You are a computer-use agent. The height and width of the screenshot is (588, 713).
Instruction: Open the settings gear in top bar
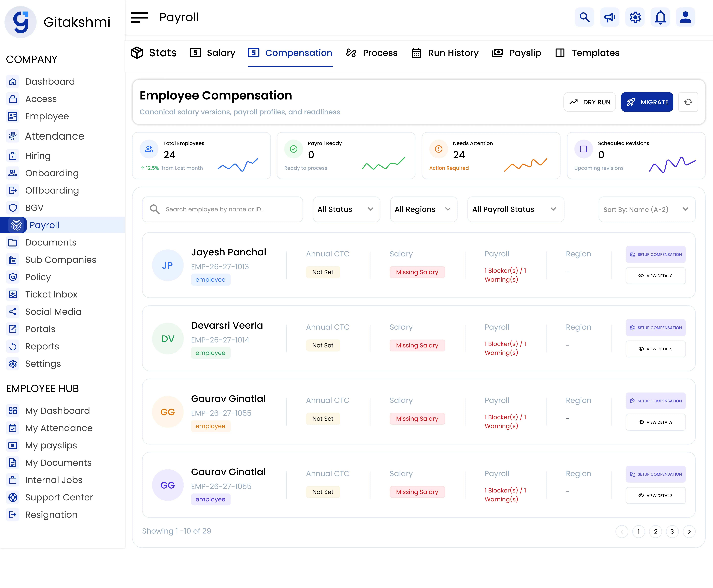(635, 17)
